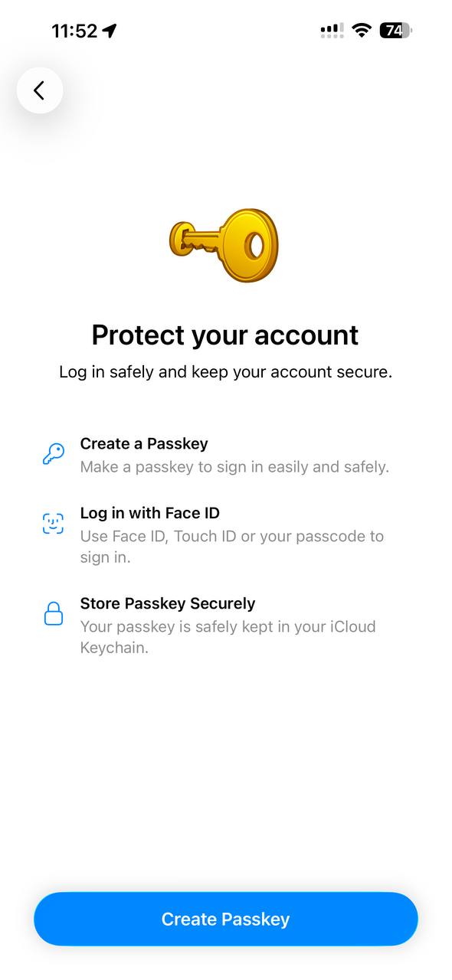Tap the golden key illustration
The width and height of the screenshot is (452, 980).
point(224,245)
